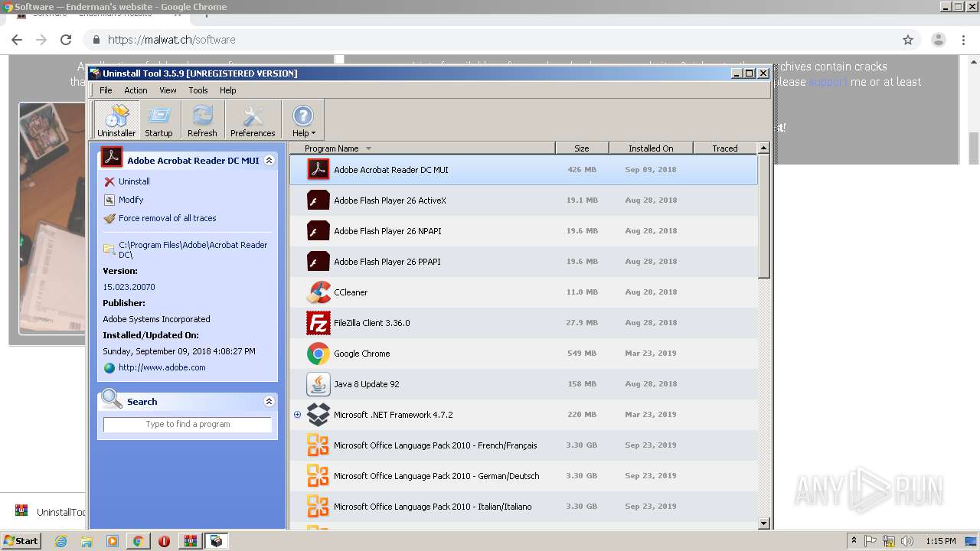Select the Office Language Pack French/Français icon
Image resolution: width=980 pixels, height=551 pixels.
318,445
